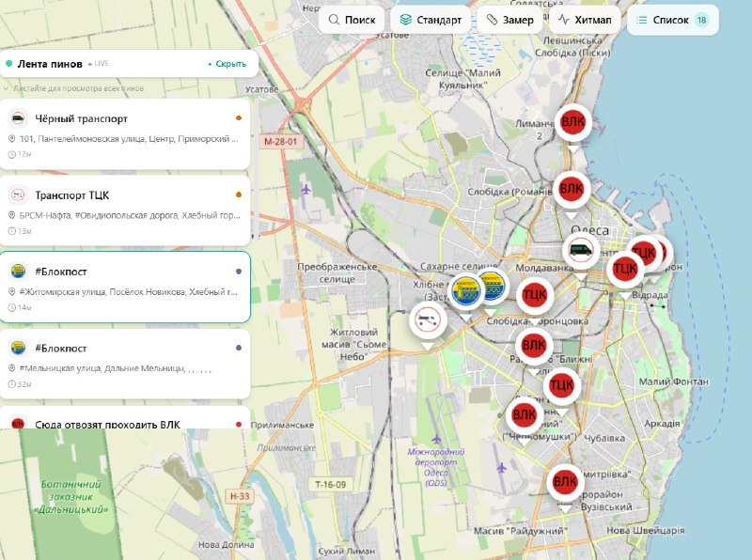Click the Т-16-09 road shield
Image resolution: width=752 pixels, height=560 pixels.
[331, 484]
